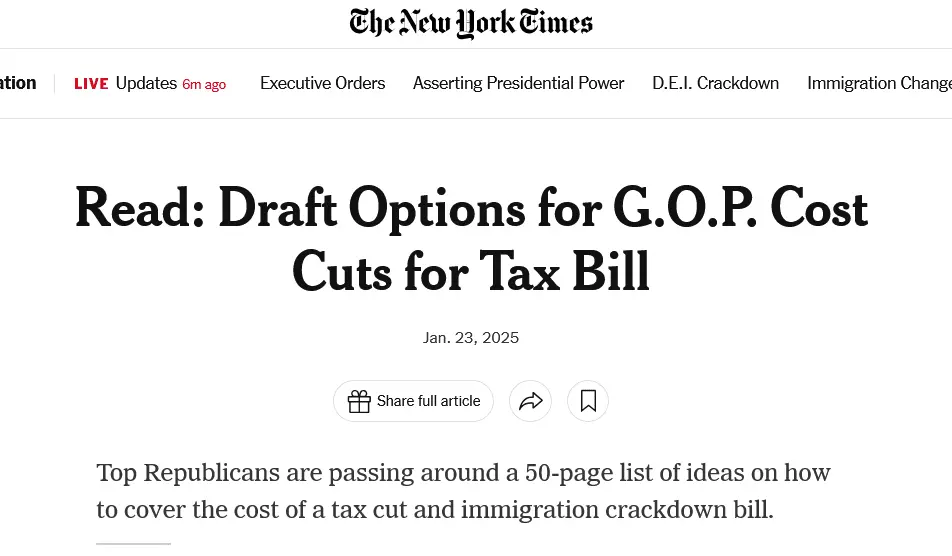Click the gift icon in share button
952x556 pixels.
[359, 401]
